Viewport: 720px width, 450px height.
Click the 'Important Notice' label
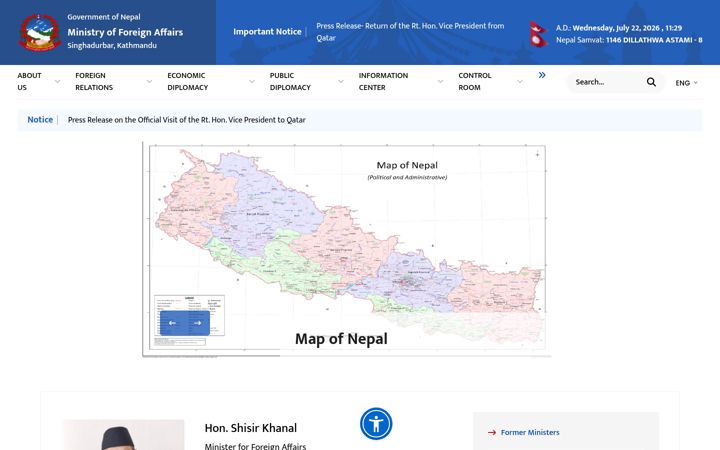267,32
